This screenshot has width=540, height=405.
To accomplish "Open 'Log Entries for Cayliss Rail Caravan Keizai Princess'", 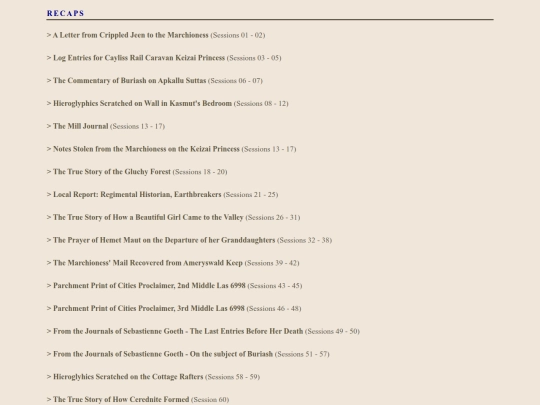I will (139, 58).
